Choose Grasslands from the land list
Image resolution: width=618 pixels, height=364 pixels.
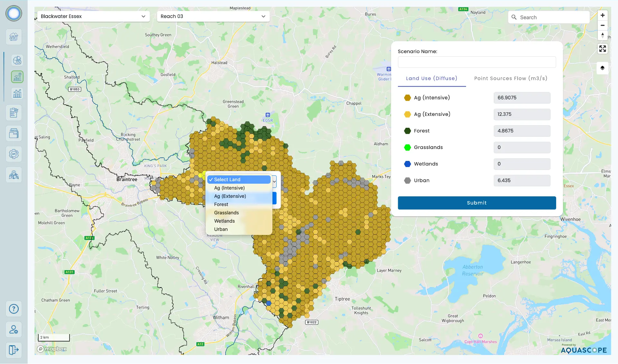pos(239,213)
